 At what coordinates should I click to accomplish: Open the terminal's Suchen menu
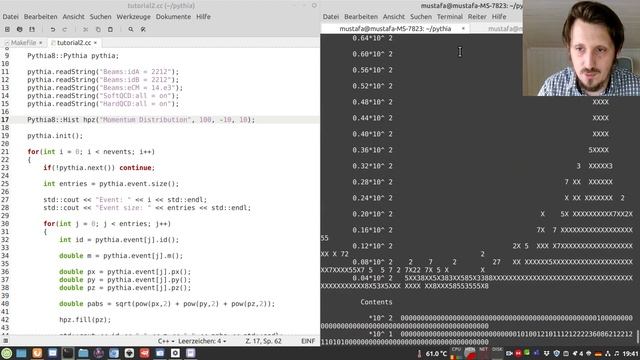tap(421, 17)
